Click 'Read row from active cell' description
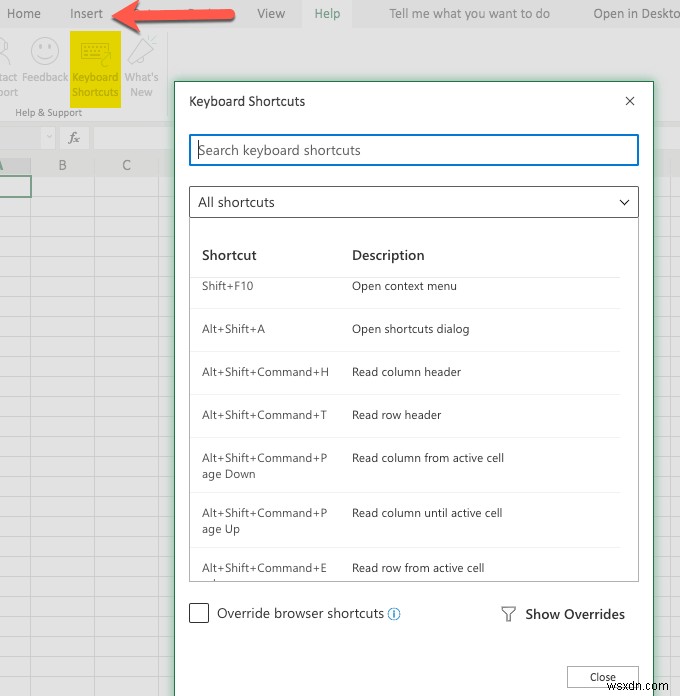Image resolution: width=680 pixels, height=696 pixels. (x=418, y=568)
